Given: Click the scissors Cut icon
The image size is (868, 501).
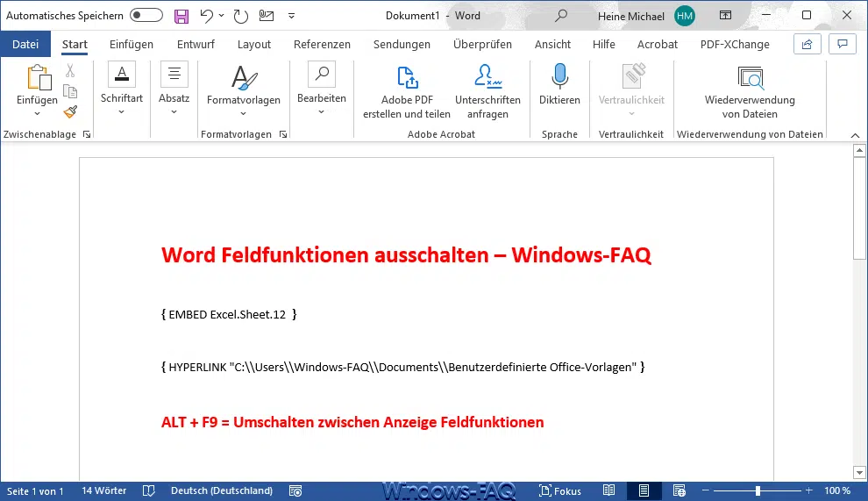Looking at the screenshot, I should pyautogui.click(x=70, y=71).
